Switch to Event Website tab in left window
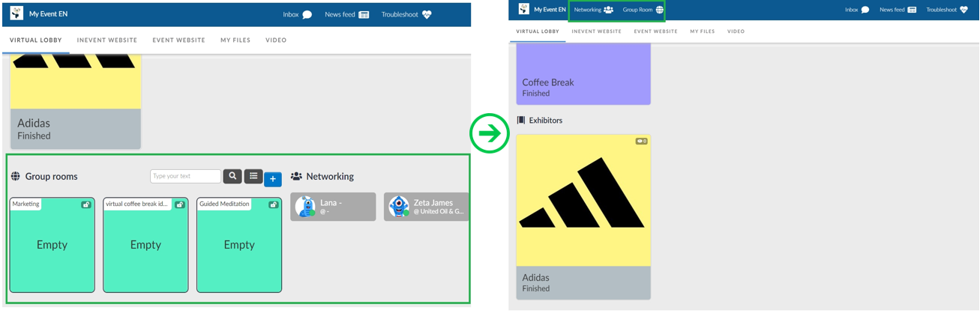The height and width of the screenshot is (313, 980). [x=178, y=40]
